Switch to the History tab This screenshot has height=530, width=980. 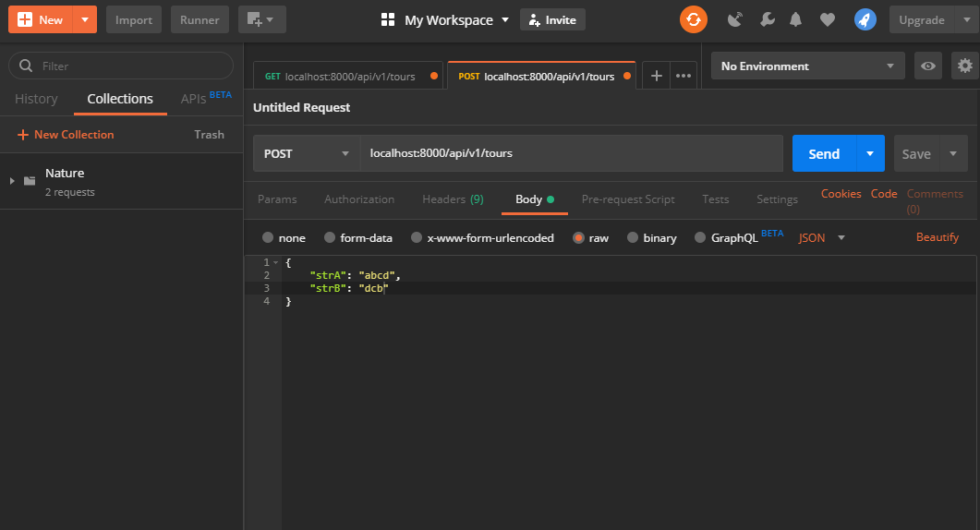click(x=36, y=99)
